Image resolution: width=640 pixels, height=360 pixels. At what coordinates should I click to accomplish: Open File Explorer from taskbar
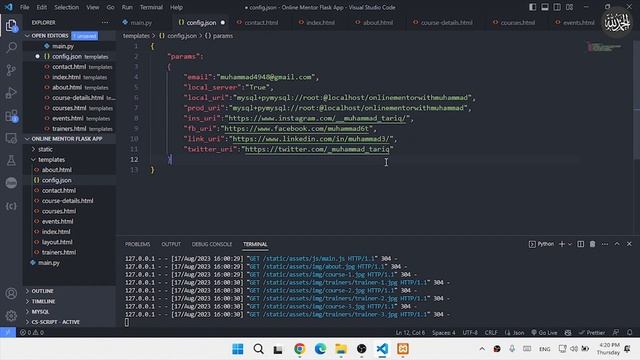pyautogui.click(x=341, y=349)
